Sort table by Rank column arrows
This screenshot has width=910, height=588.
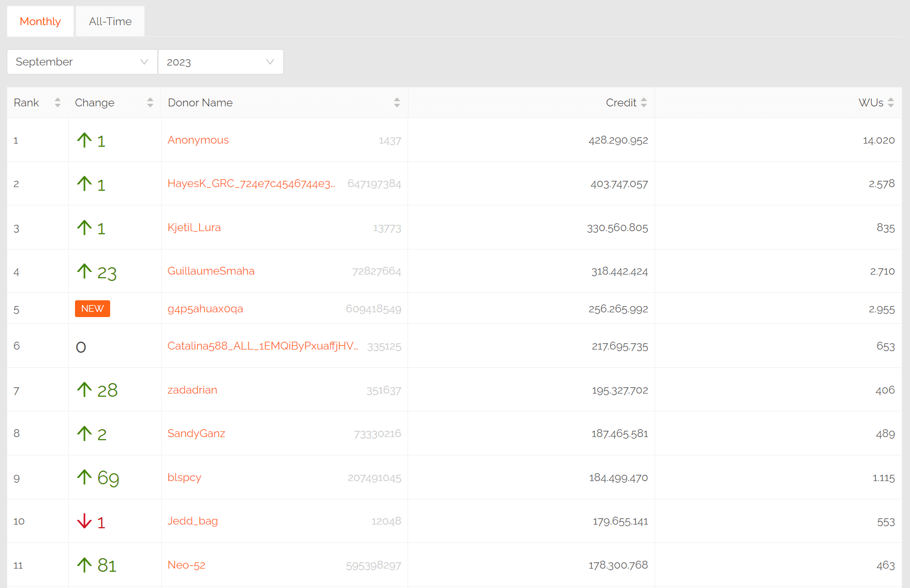(x=58, y=103)
